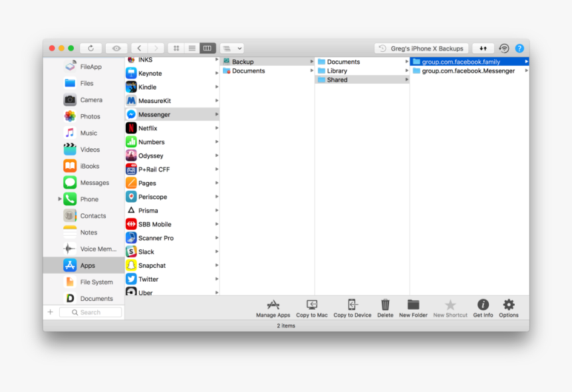Open Music in the sidebar

[84, 133]
